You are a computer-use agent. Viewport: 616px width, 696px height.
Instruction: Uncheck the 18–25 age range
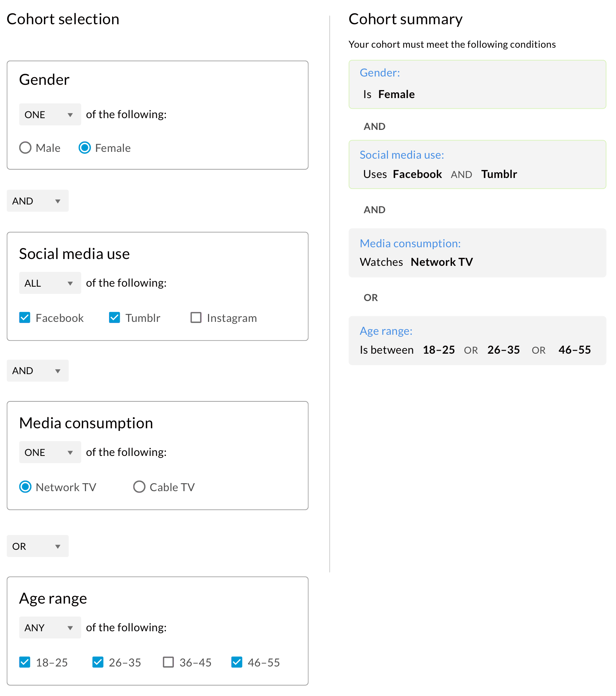click(x=25, y=662)
